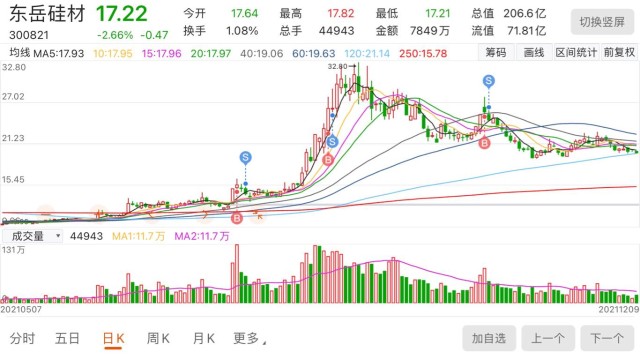Click the -2.66% change percentage

point(115,35)
